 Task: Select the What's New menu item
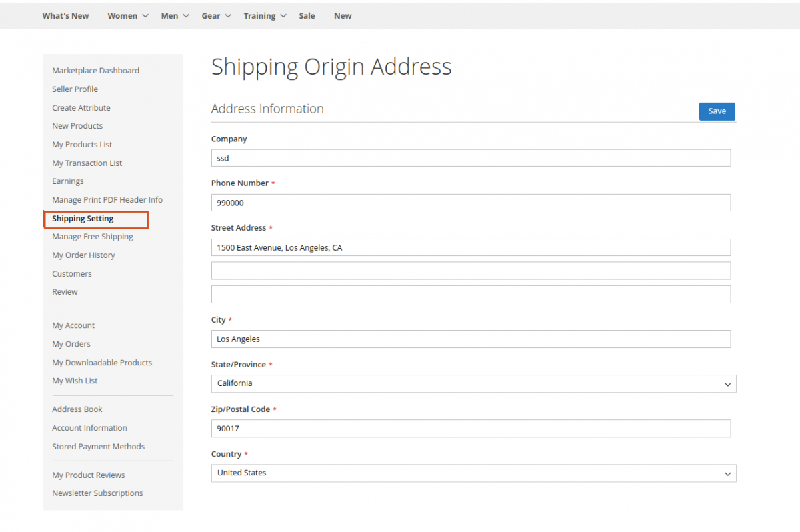[x=65, y=15]
